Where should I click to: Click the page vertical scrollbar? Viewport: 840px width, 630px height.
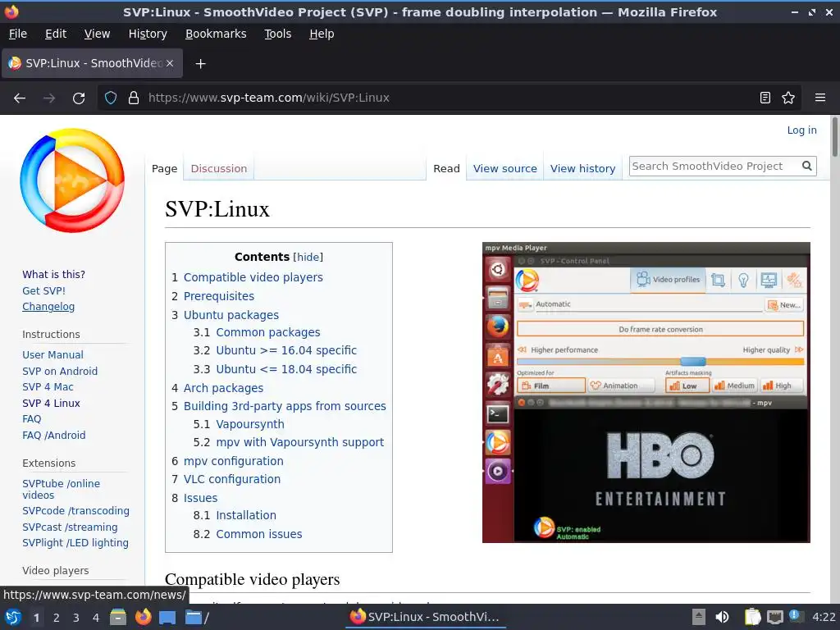pyautogui.click(x=834, y=137)
